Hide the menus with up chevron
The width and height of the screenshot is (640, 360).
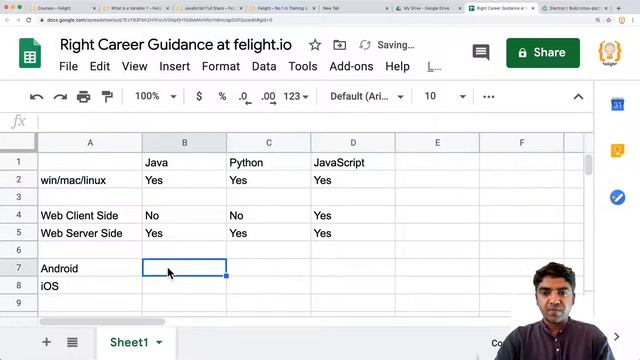point(578,97)
